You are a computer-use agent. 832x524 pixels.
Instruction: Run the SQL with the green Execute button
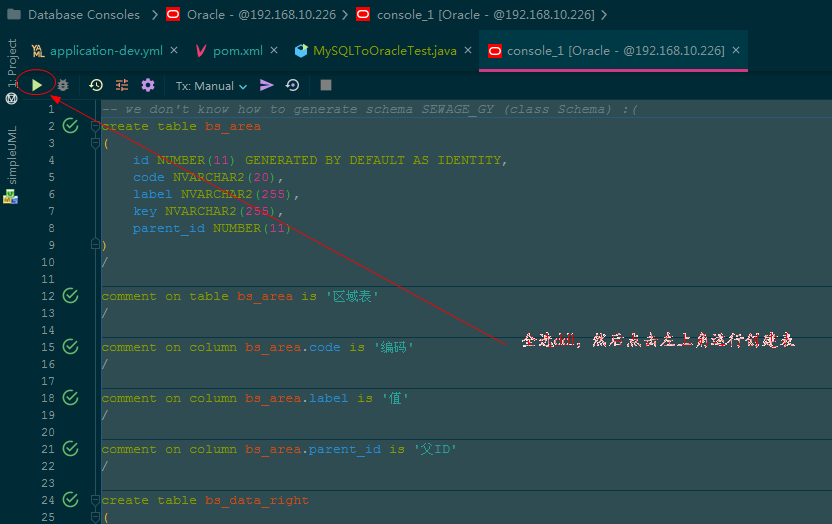(x=37, y=85)
